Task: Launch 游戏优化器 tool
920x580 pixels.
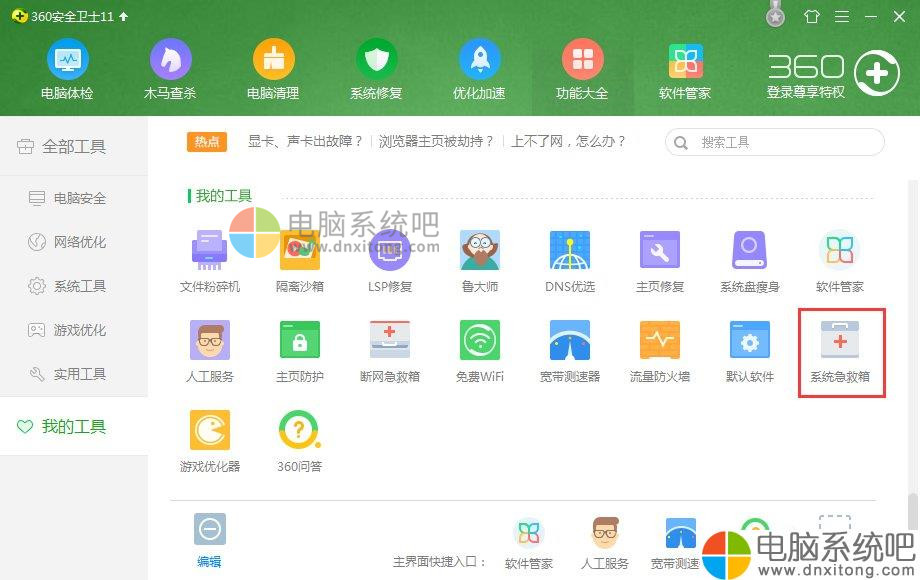Action: coord(209,441)
